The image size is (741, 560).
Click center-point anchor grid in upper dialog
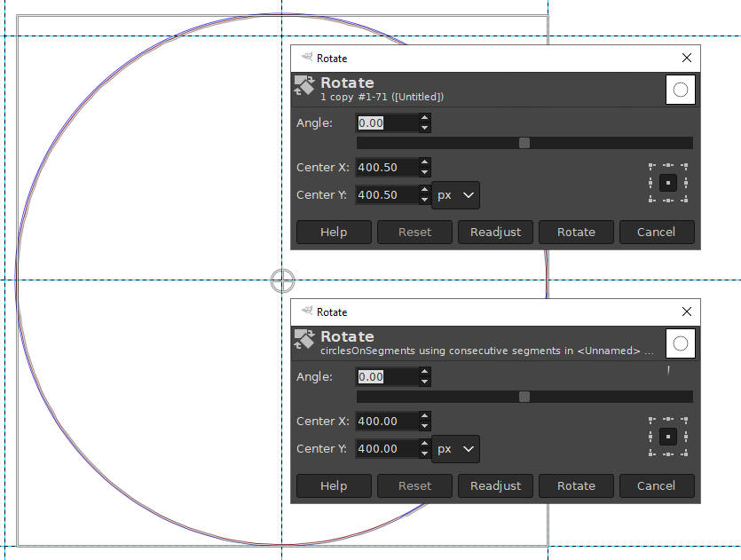[x=667, y=183]
